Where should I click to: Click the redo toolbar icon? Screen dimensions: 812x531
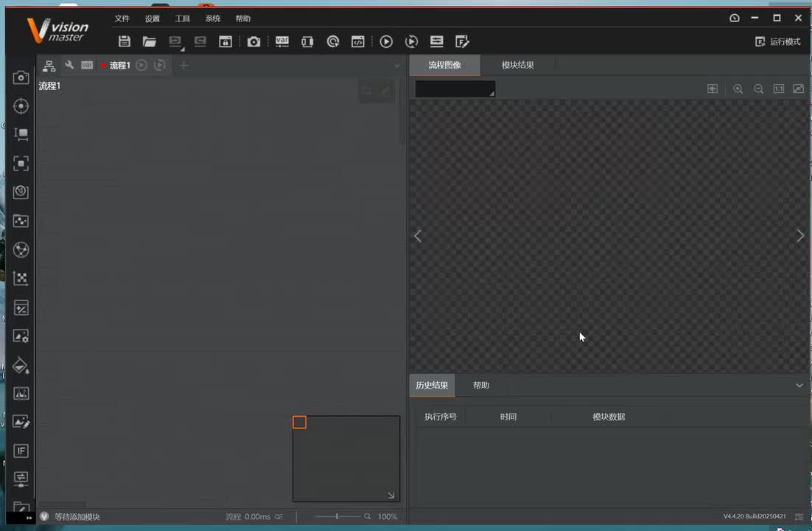coord(200,41)
